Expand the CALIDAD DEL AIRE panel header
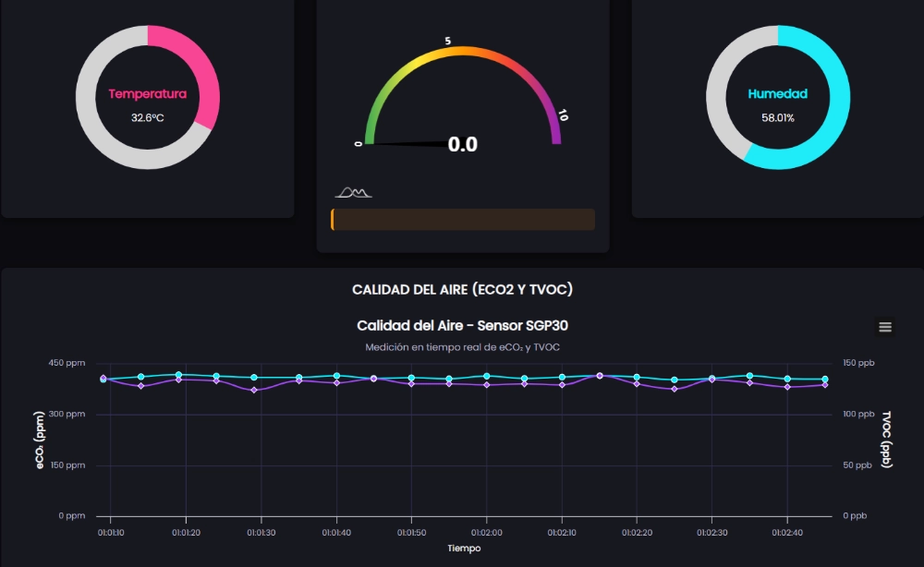The height and width of the screenshot is (567, 924). [x=462, y=288]
